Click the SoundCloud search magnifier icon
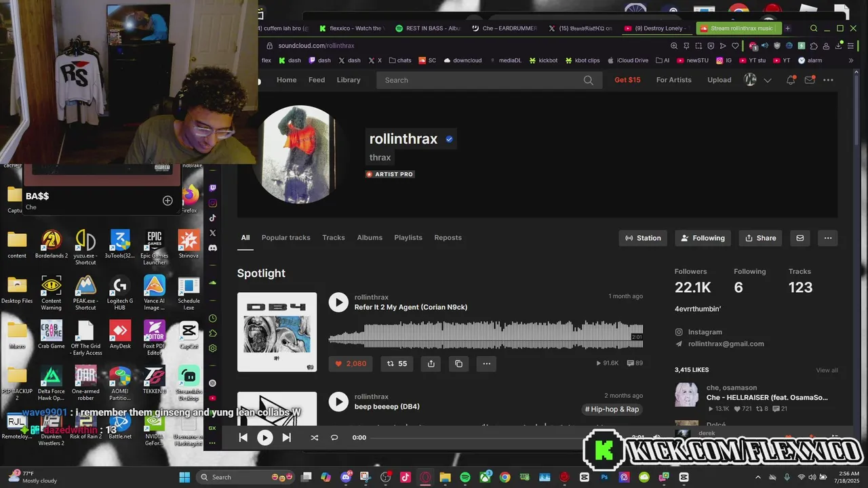Screen dimensions: 868x488 tap(588, 80)
